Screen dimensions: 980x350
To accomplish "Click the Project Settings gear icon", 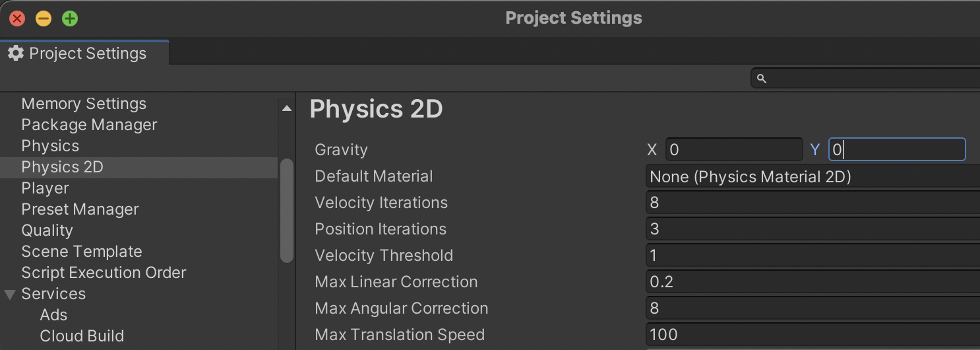I will tap(16, 53).
